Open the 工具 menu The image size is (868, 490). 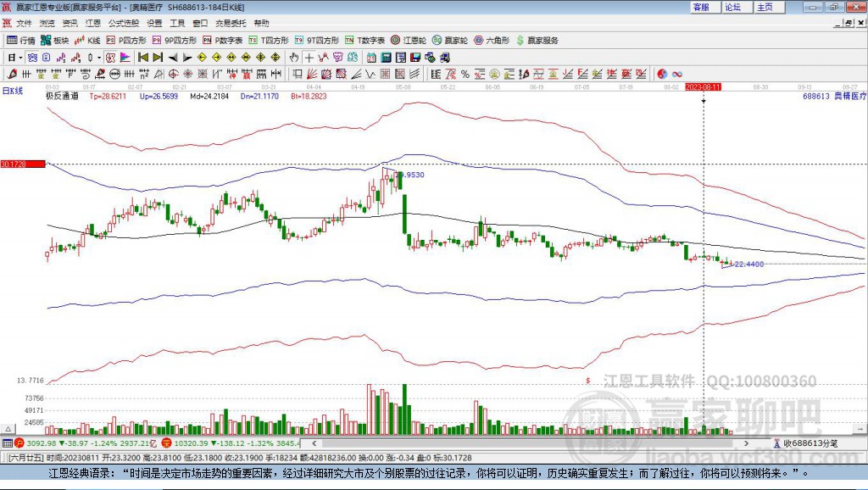click(177, 23)
